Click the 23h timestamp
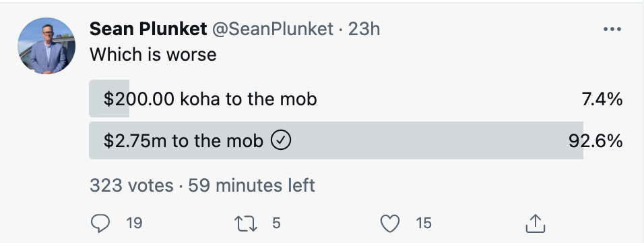This screenshot has height=243, width=644. 364,29
